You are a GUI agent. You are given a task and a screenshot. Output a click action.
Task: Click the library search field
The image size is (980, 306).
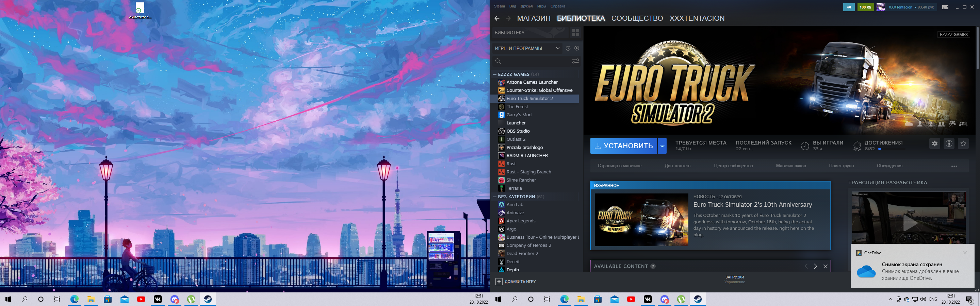(x=532, y=61)
